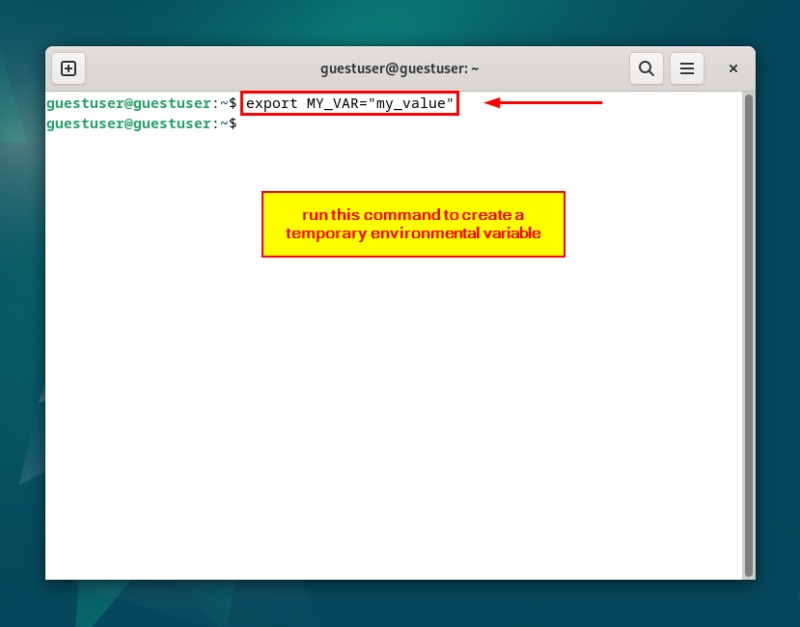
Task: Click the highlighted export command text
Action: pyautogui.click(x=348, y=103)
